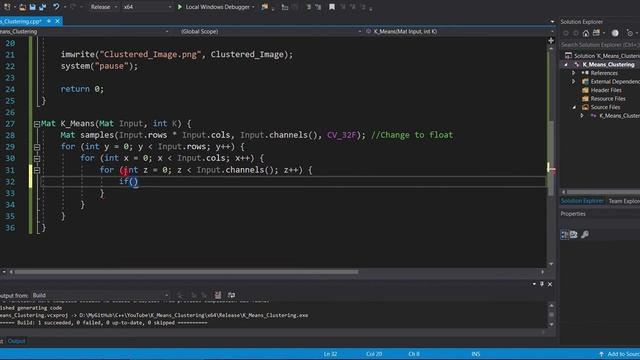Pin the Clustering.cpp tab

(49, 21)
